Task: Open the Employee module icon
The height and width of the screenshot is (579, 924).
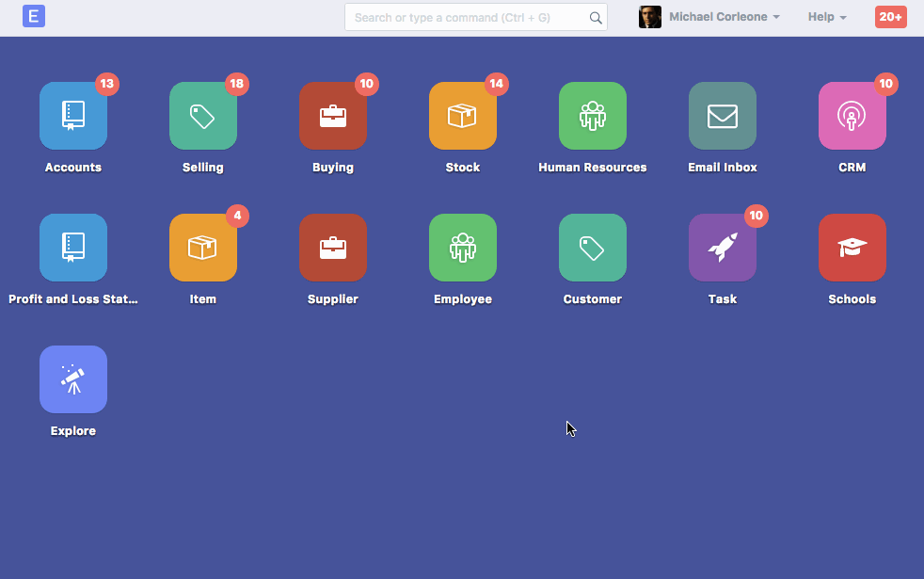Action: click(x=463, y=248)
